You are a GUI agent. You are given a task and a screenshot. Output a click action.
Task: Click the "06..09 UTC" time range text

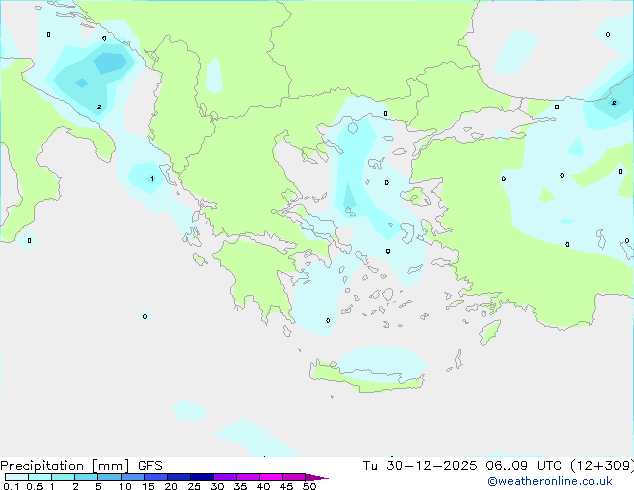pyautogui.click(x=523, y=466)
